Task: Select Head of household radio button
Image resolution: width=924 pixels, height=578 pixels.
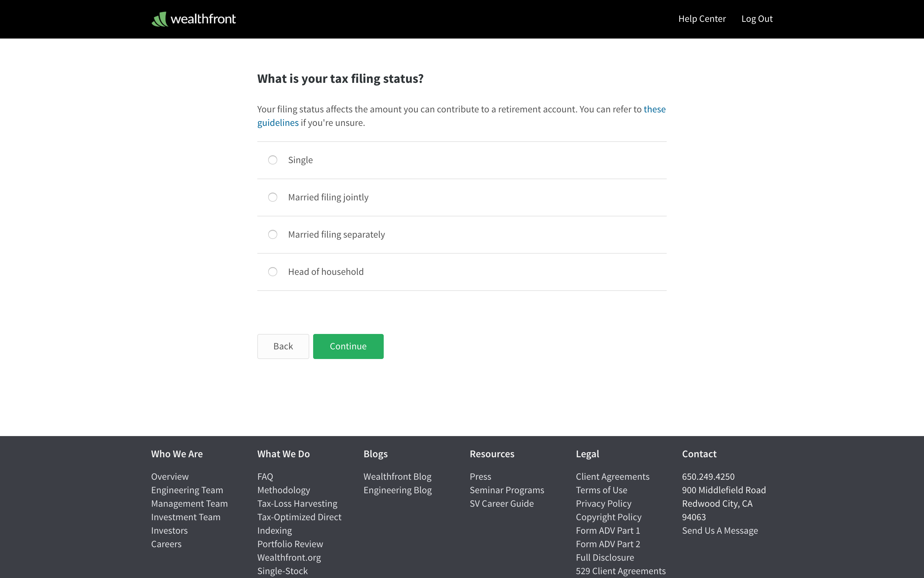Action: [x=273, y=272]
